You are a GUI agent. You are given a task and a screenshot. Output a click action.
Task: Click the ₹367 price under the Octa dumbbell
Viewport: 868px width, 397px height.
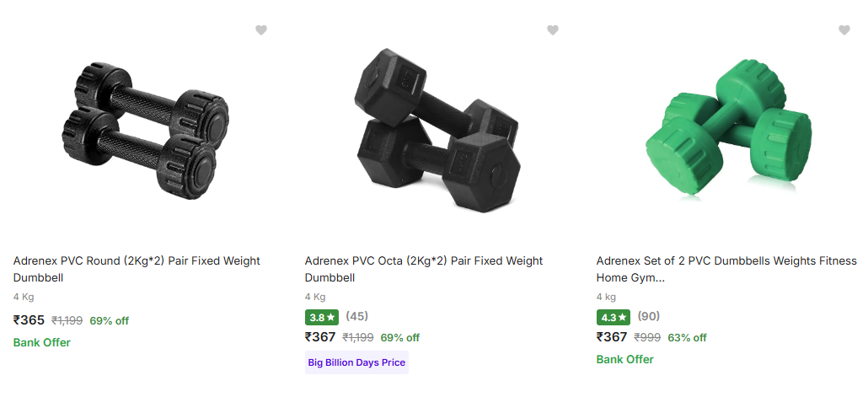coord(320,337)
